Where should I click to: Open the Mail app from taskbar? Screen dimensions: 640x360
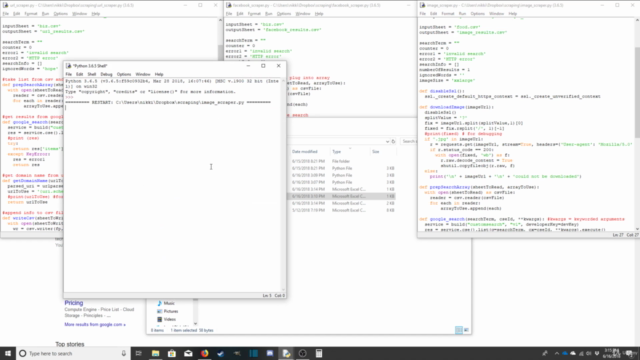pos(188,353)
